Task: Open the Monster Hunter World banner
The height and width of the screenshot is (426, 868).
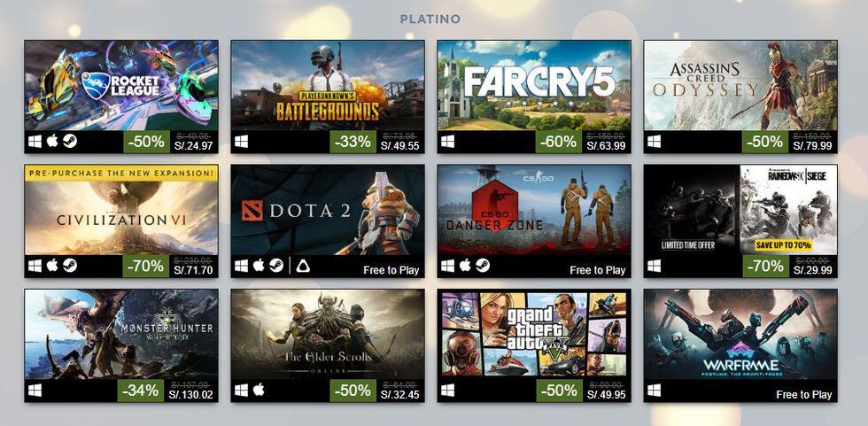Action: pos(121,334)
